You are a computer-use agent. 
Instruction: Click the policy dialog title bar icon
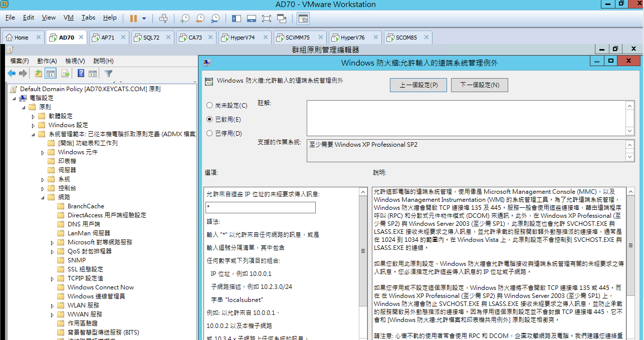[206, 63]
